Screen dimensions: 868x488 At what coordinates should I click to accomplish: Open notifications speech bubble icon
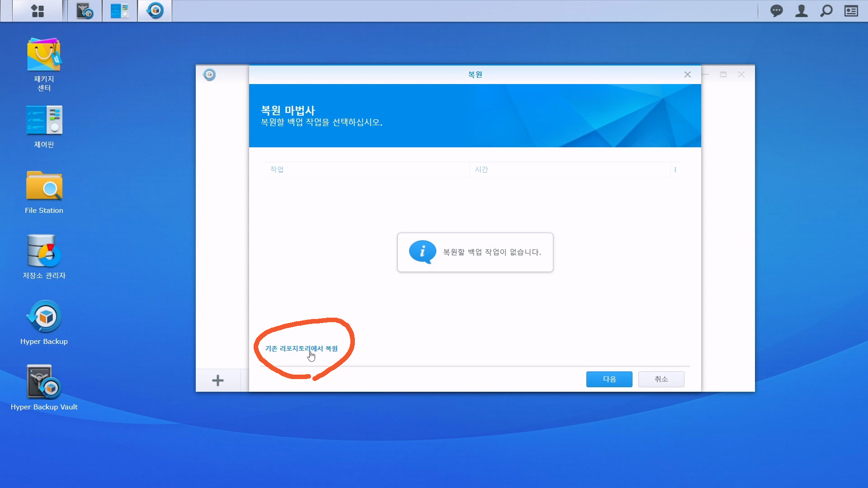tap(776, 11)
